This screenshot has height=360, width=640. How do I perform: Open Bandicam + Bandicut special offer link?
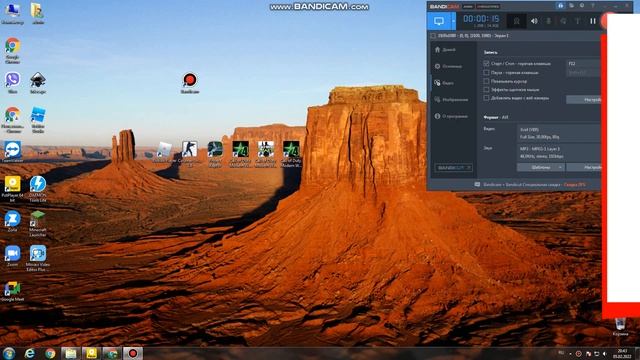[x=534, y=185]
